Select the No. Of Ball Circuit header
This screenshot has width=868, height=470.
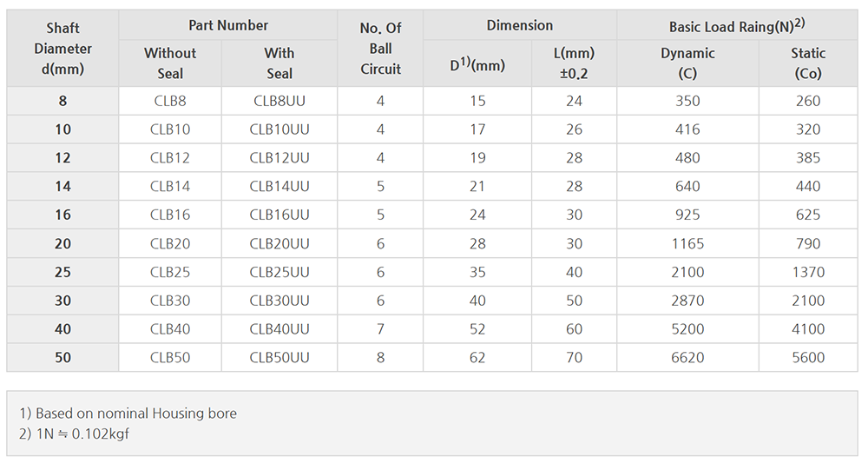[380, 49]
